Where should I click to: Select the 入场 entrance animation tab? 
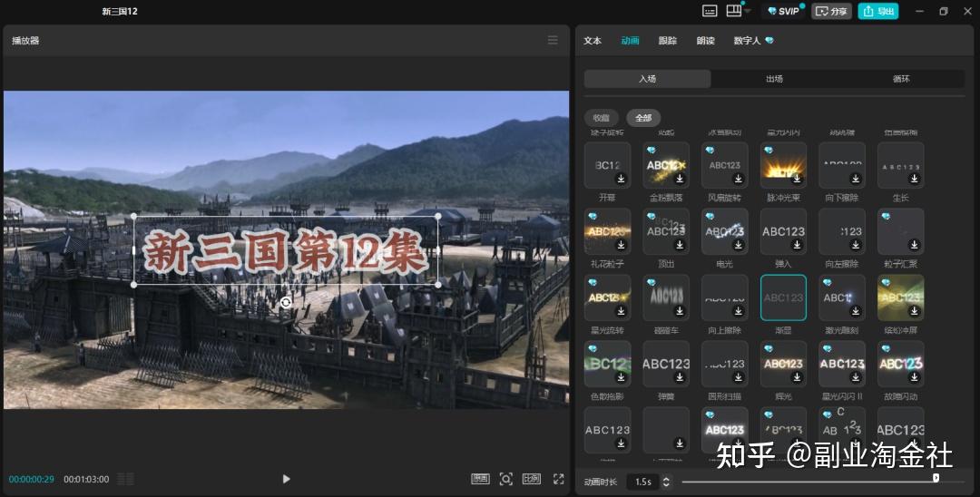click(648, 79)
